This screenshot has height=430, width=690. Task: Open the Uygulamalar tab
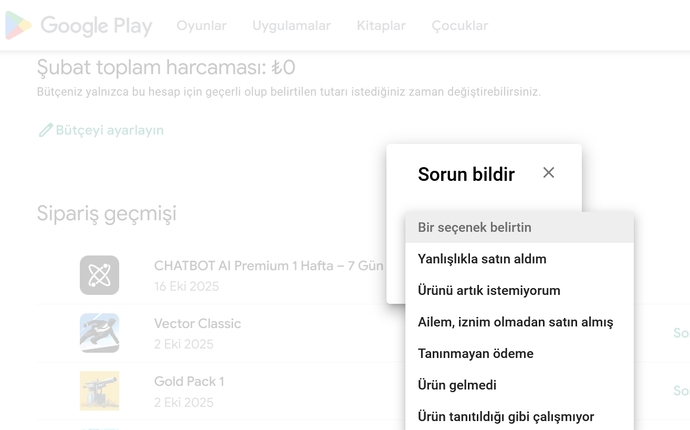291,26
